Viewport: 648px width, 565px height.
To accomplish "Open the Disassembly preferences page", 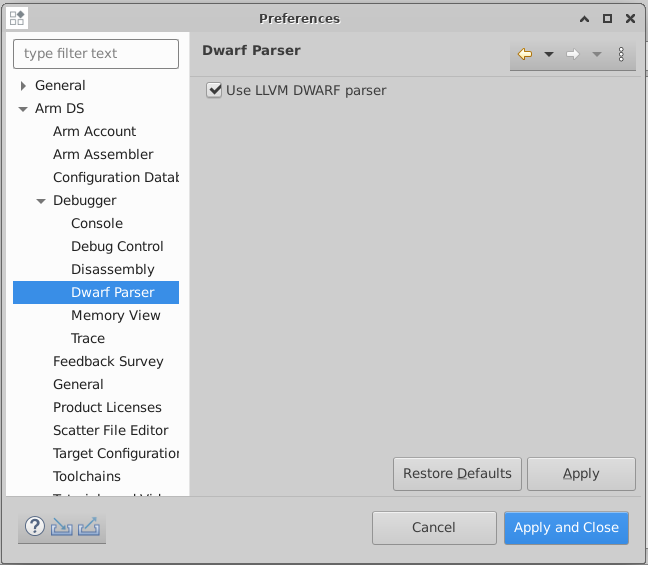I will [112, 269].
